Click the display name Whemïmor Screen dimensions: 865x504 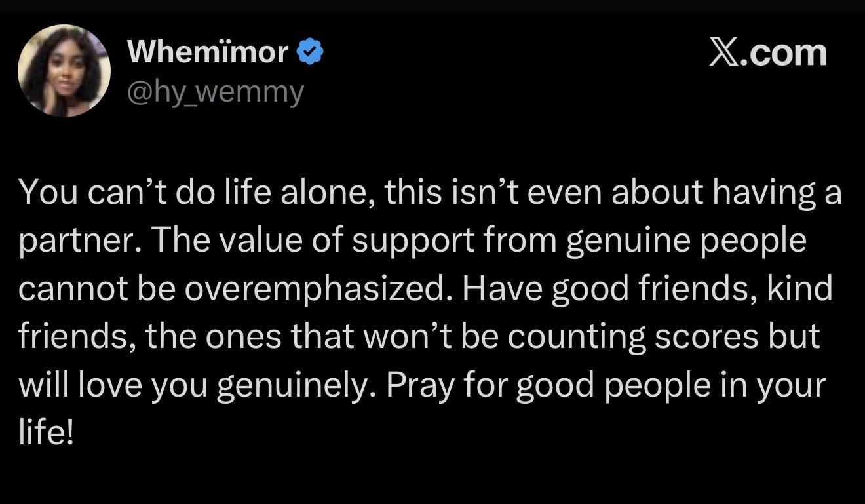click(208, 52)
